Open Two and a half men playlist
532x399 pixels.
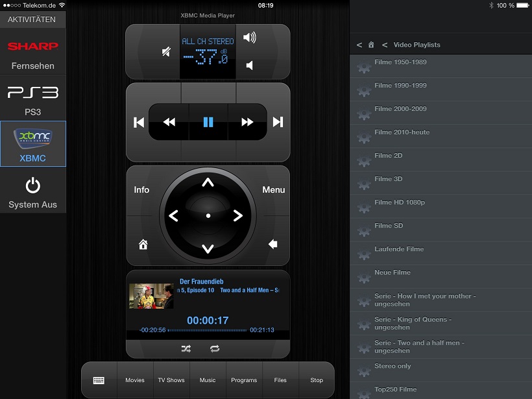coord(441,347)
